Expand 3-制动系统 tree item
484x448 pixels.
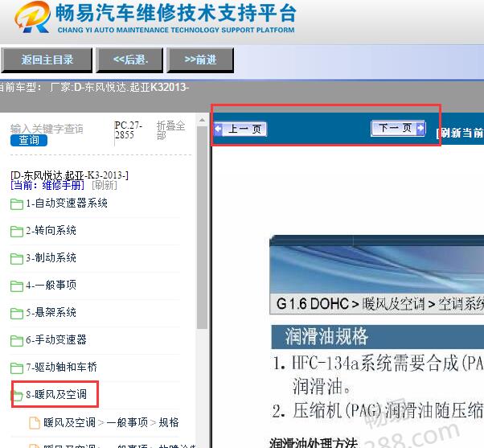click(51, 258)
